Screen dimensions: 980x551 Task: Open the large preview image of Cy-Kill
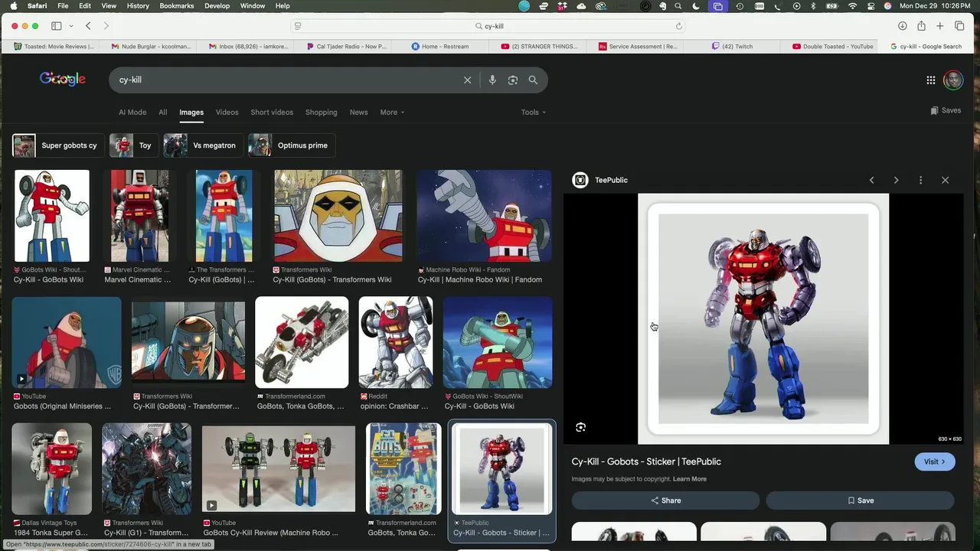[763, 318]
